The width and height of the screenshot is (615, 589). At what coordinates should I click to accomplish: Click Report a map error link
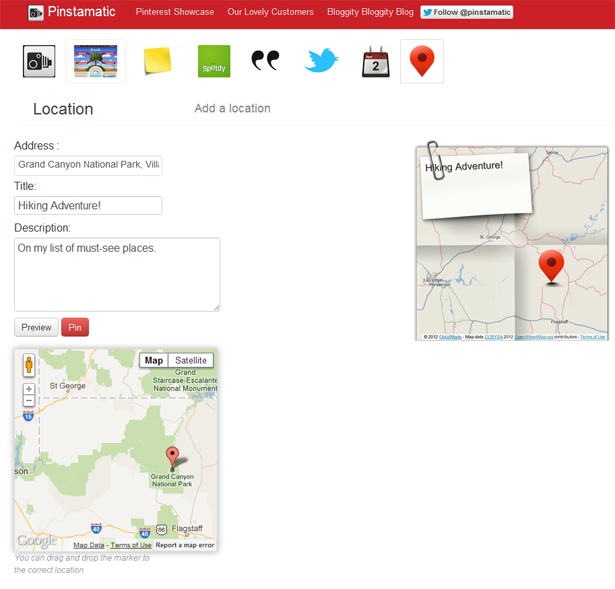pyautogui.click(x=185, y=545)
